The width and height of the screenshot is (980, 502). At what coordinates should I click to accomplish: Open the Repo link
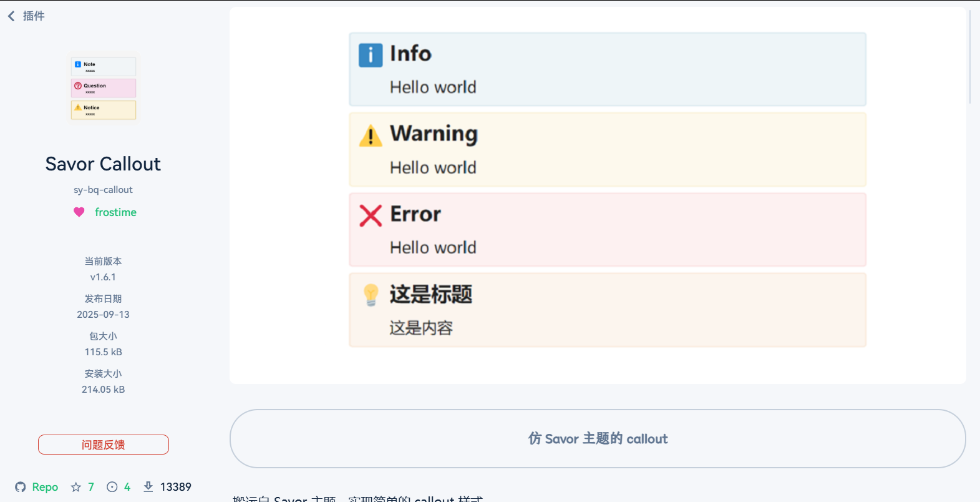point(45,487)
